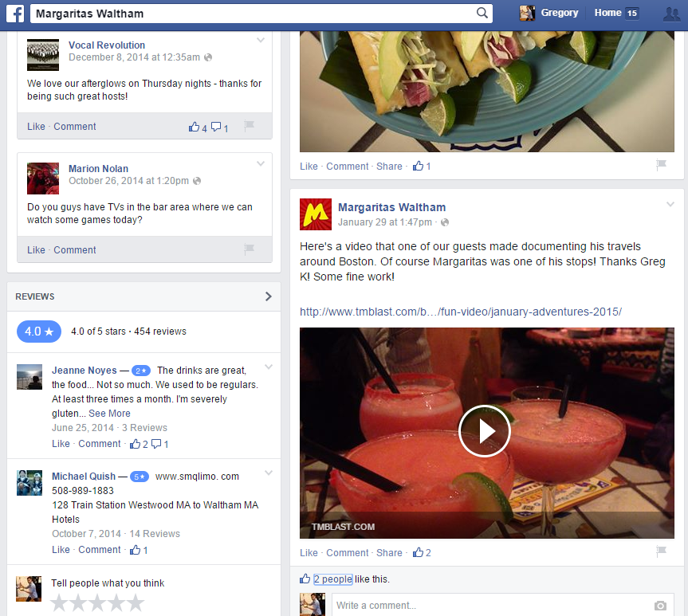Click 2-star badge on Jeanne Noyes review
688x616 pixels.
point(141,371)
